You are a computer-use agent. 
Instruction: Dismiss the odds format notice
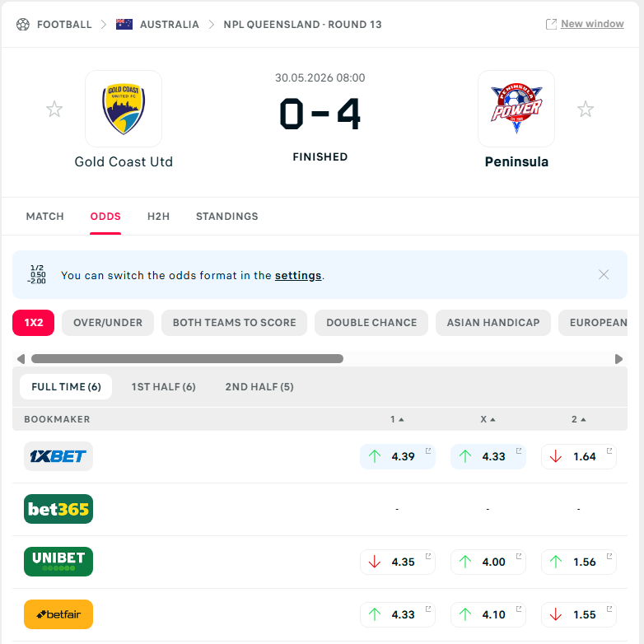(604, 275)
